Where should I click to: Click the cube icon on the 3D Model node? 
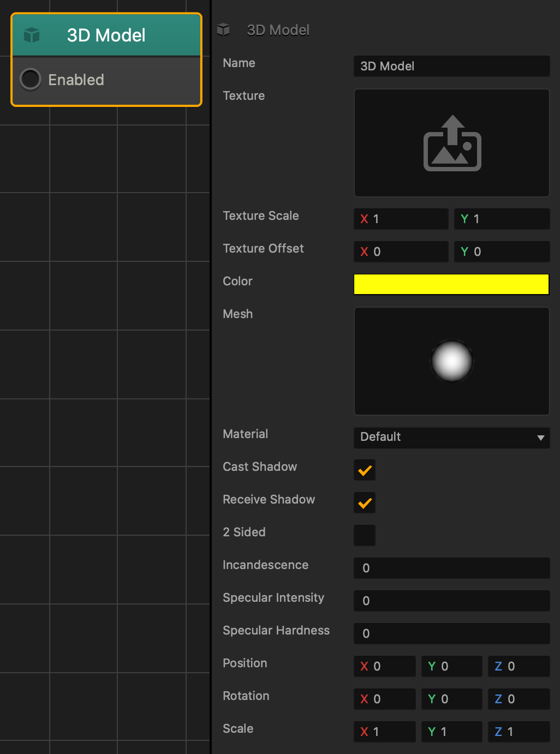32,35
